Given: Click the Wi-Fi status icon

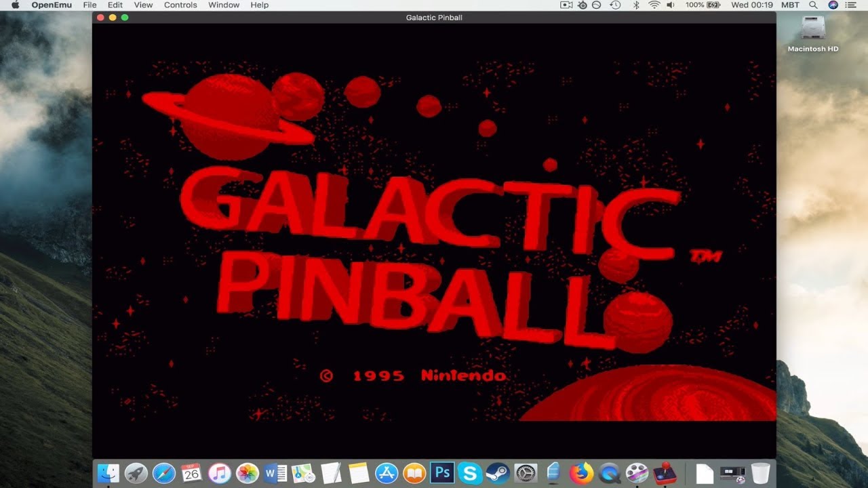Looking at the screenshot, I should pos(654,5).
